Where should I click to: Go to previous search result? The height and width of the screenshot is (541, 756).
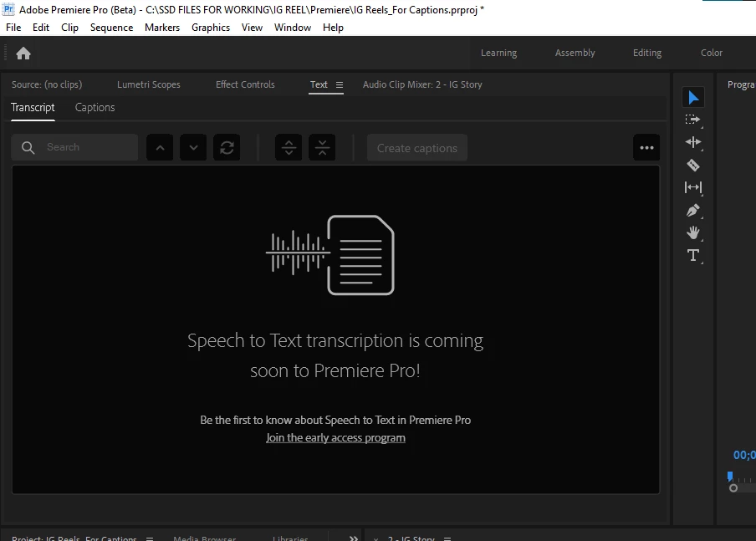[x=160, y=147]
